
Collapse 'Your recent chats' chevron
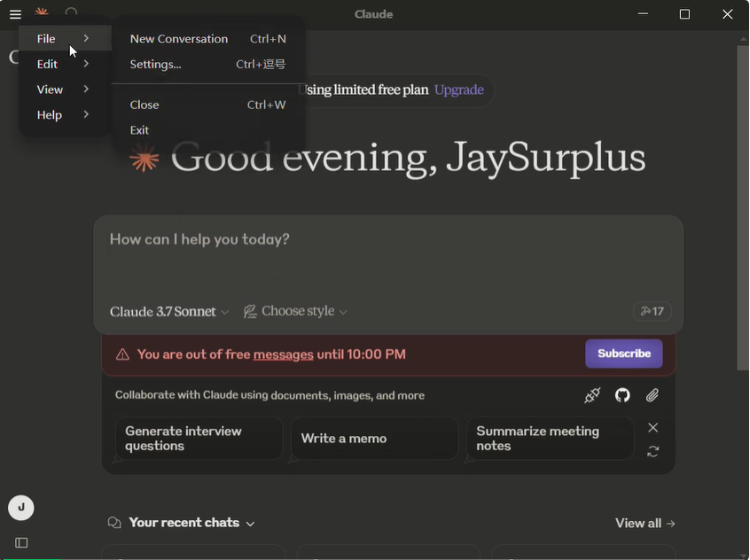pyautogui.click(x=250, y=524)
